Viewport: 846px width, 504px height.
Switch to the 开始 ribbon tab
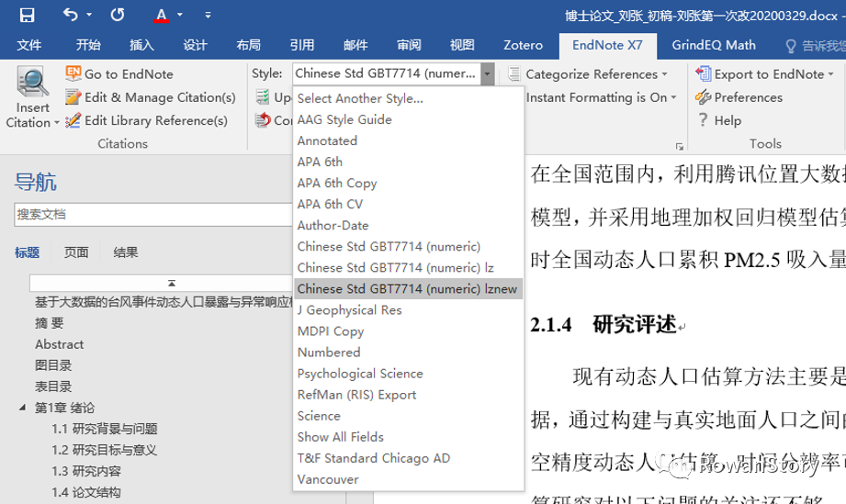pyautogui.click(x=88, y=45)
